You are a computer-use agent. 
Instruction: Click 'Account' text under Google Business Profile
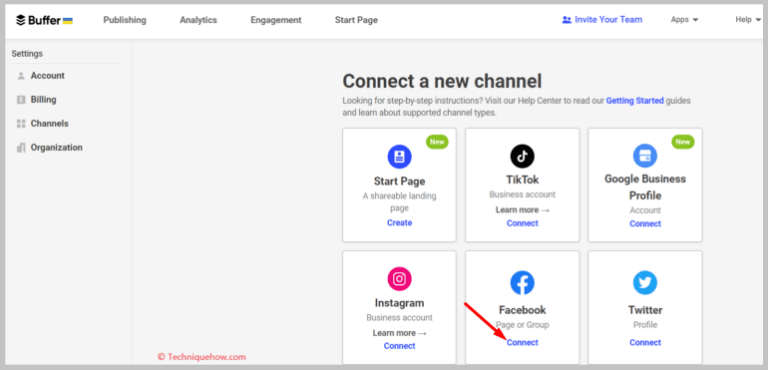(x=646, y=210)
